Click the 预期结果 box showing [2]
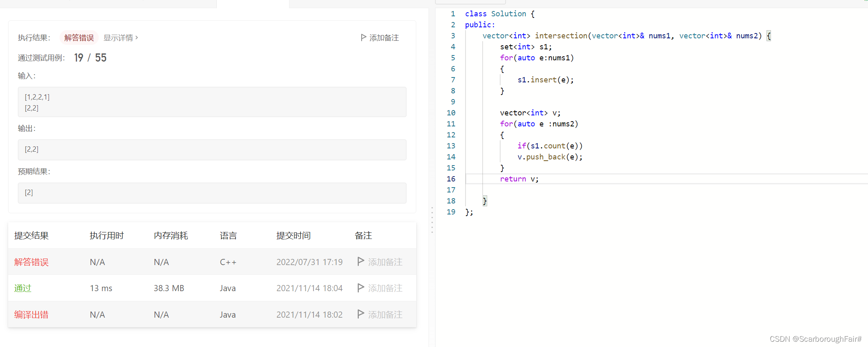Screen dimensions: 868x347 tap(212, 193)
